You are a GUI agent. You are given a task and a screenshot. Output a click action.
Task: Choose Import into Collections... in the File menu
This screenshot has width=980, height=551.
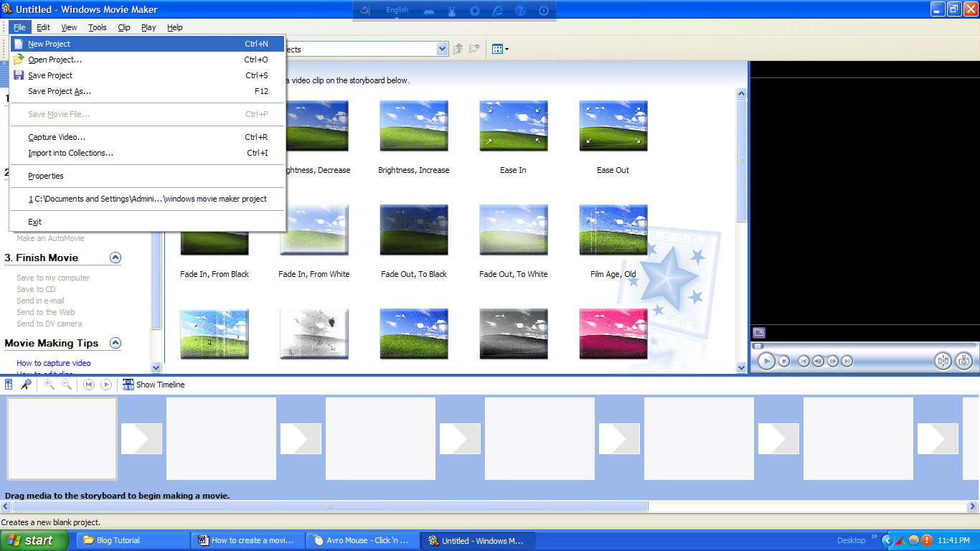[x=148, y=153]
